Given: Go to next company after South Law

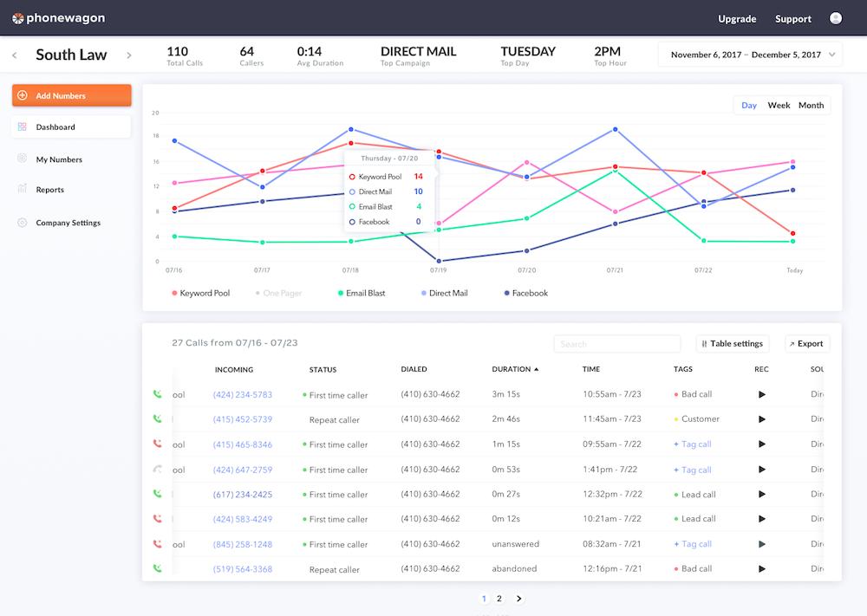Looking at the screenshot, I should 129,55.
